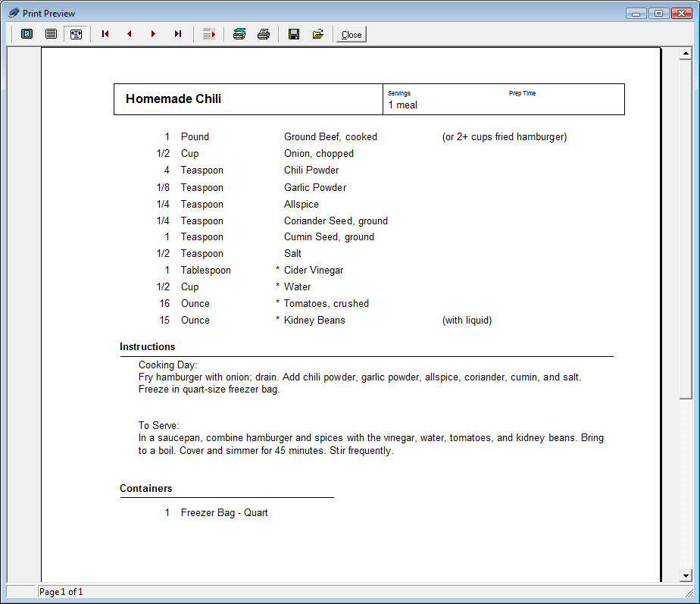Open the printer setup icon

coord(239,34)
